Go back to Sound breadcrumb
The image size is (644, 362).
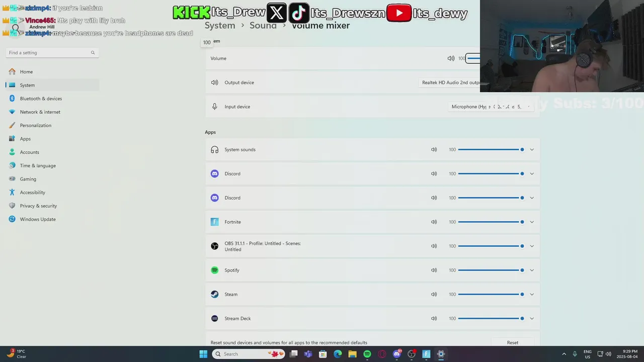263,25
